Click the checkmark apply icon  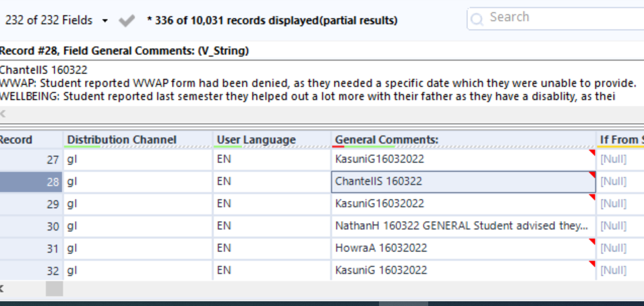(x=126, y=21)
